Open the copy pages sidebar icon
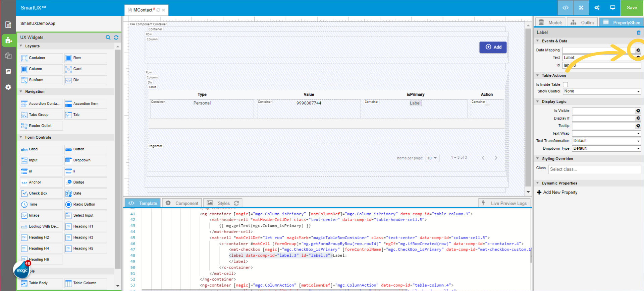Image resolution: width=644 pixels, height=291 pixels. [8, 56]
